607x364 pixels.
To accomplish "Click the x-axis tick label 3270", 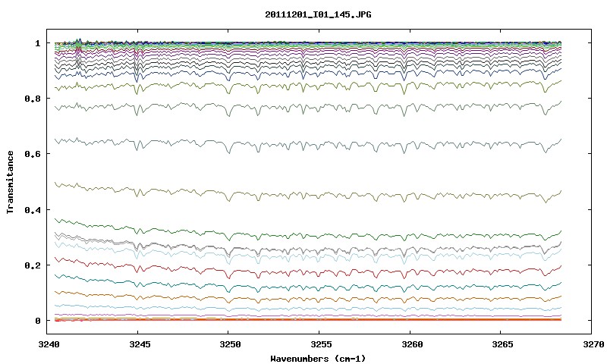I will 592,344.
